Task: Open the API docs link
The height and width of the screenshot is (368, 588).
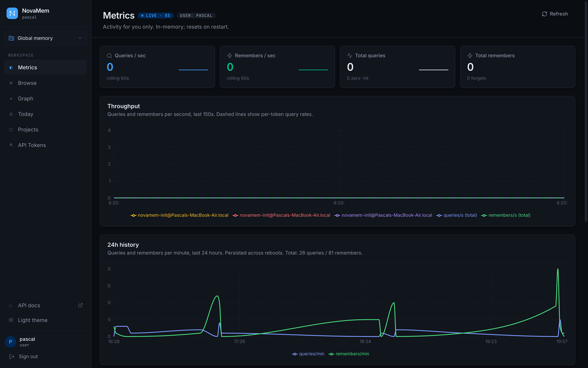Action: pos(46,305)
